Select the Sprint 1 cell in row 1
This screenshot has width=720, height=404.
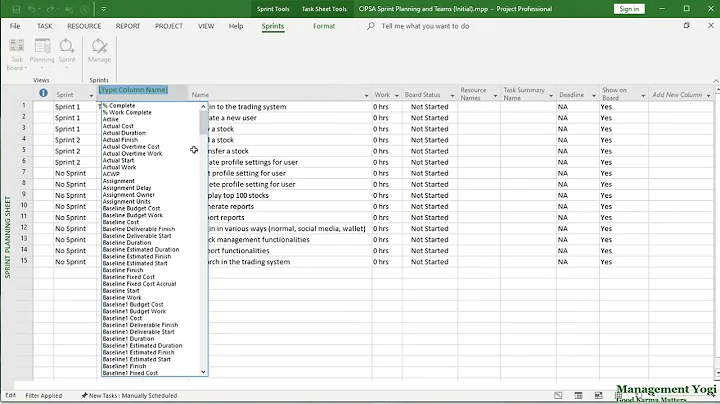click(x=75, y=107)
